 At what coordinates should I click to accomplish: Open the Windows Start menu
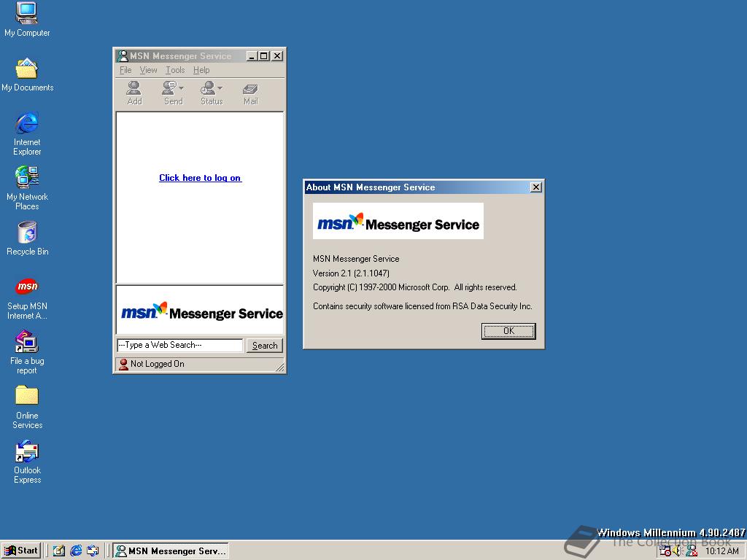[x=21, y=551]
